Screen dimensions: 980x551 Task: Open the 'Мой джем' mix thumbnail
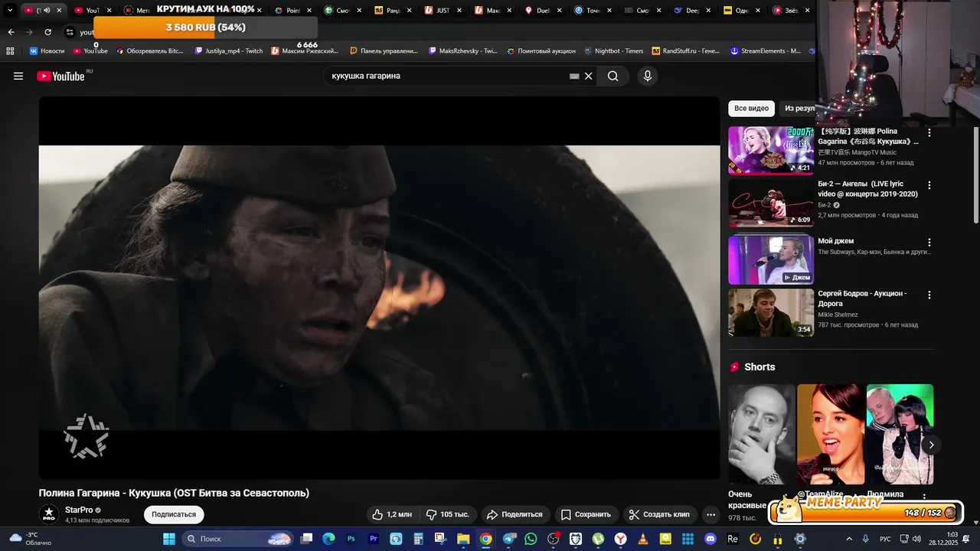771,259
